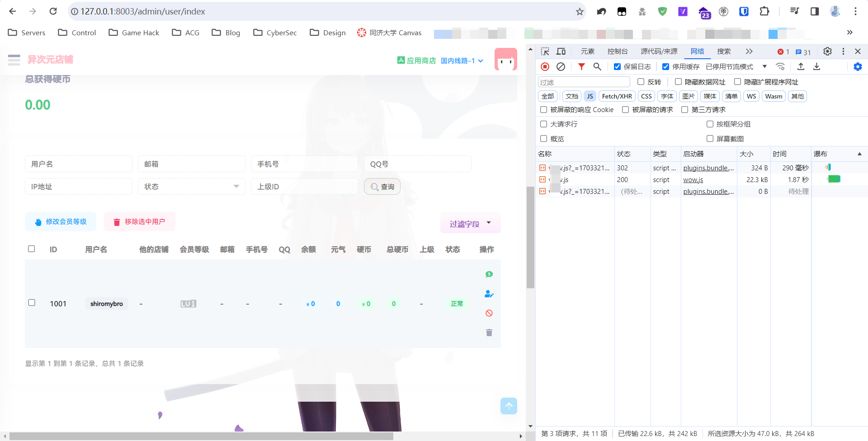
Task: Click the trash delete icon for user 1001
Action: 489,333
